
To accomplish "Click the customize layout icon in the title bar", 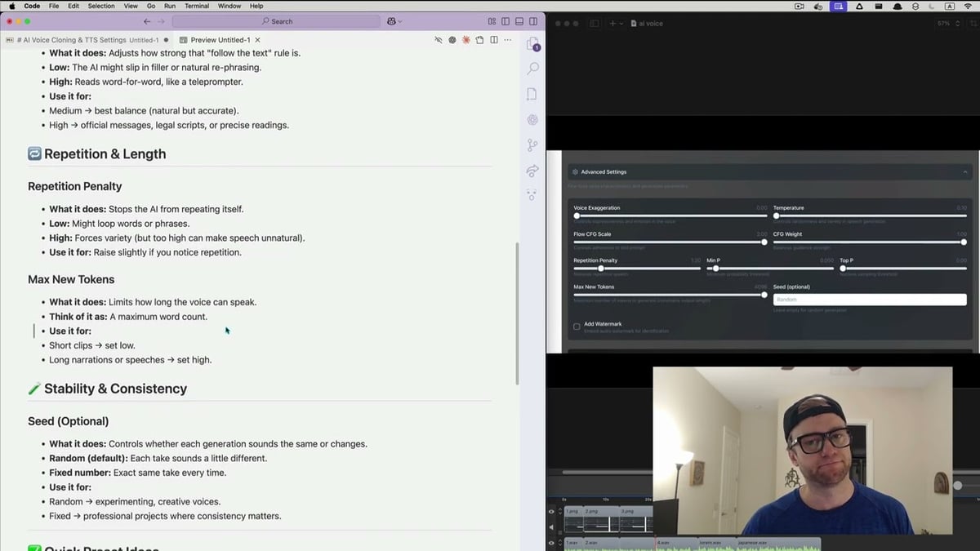I will tap(492, 21).
